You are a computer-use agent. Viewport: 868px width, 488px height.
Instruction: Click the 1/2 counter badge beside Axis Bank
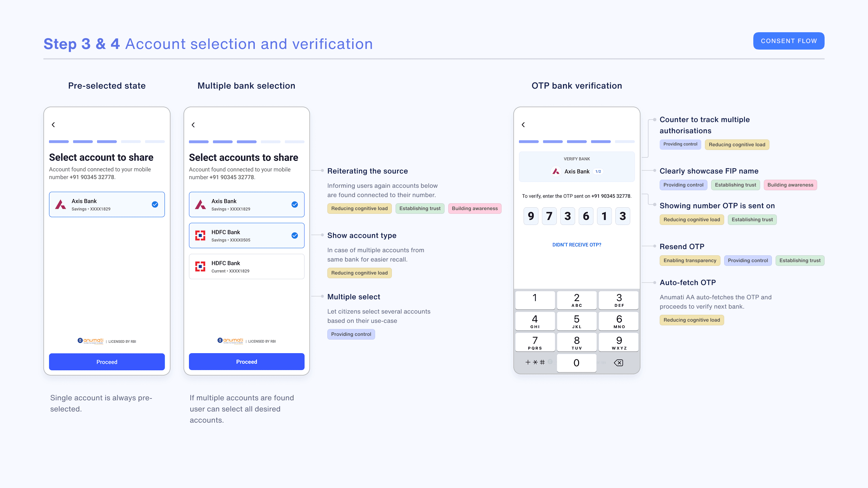tap(598, 171)
